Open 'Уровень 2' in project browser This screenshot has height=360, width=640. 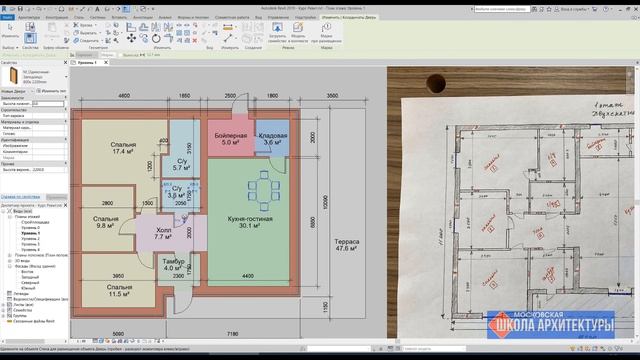[x=31, y=239]
